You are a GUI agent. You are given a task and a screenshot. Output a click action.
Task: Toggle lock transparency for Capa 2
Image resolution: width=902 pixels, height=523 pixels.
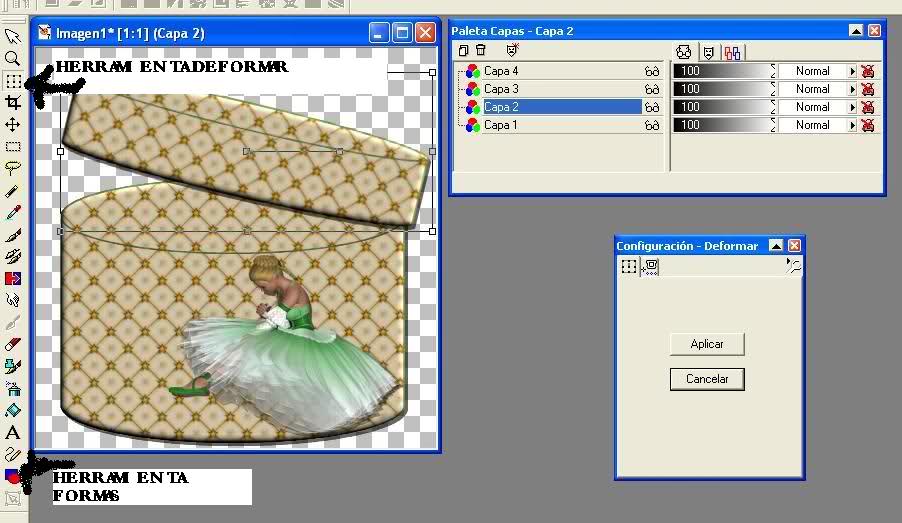pos(867,107)
